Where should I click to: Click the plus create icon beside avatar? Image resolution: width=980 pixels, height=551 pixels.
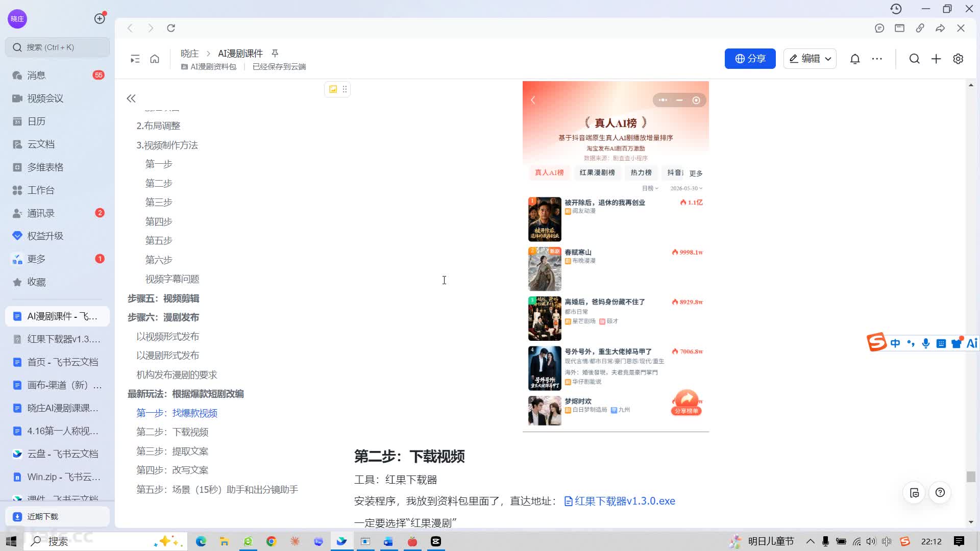(100, 19)
